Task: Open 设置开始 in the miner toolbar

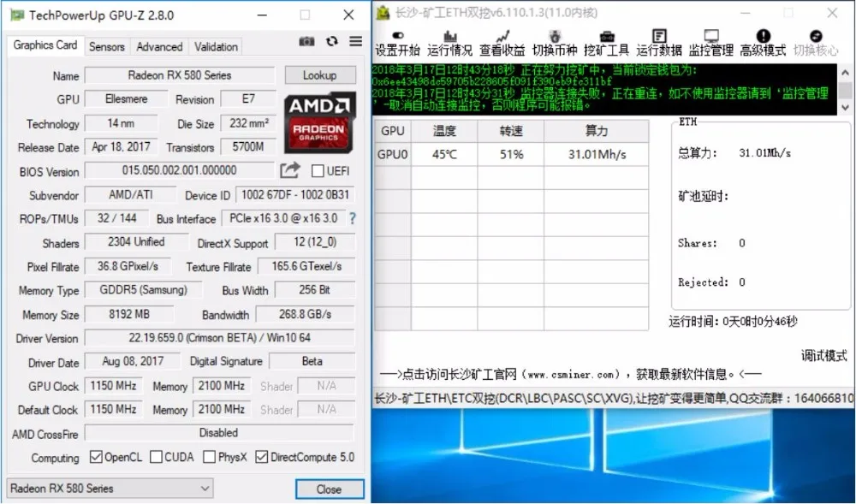Action: (x=397, y=44)
